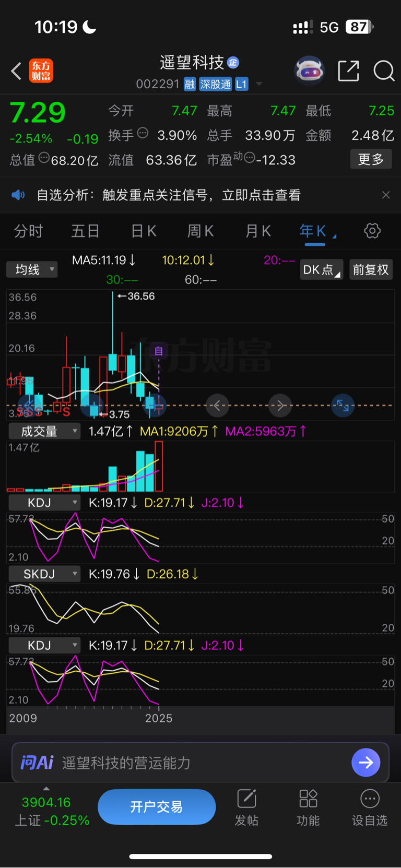Expand the index bar up arrow
Image resolution: width=401 pixels, height=868 pixels.
[46, 789]
